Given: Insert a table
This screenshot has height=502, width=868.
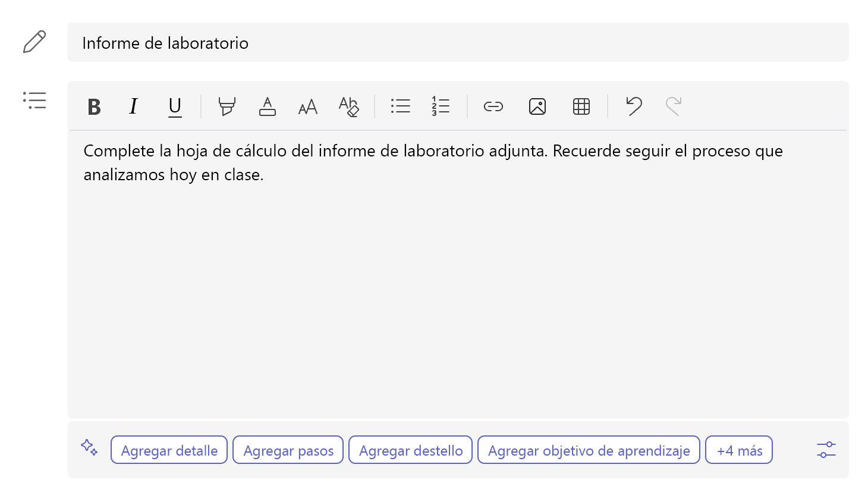Looking at the screenshot, I should click(x=581, y=107).
